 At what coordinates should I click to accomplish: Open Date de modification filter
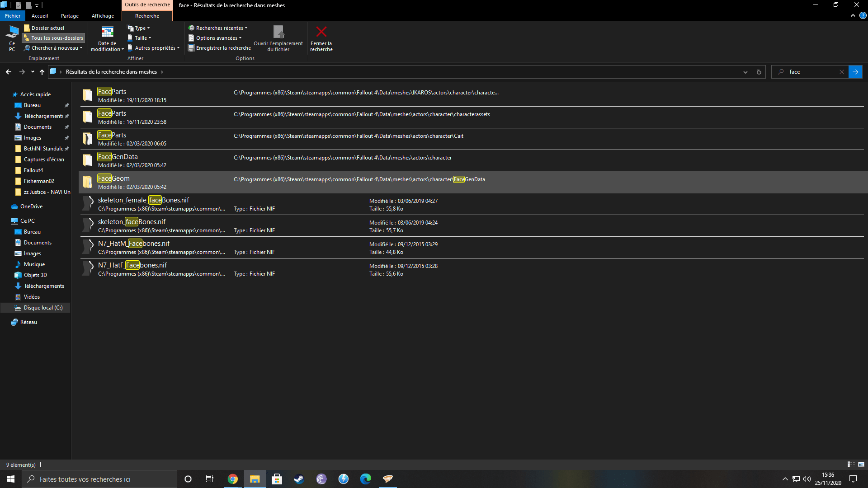[x=107, y=38]
